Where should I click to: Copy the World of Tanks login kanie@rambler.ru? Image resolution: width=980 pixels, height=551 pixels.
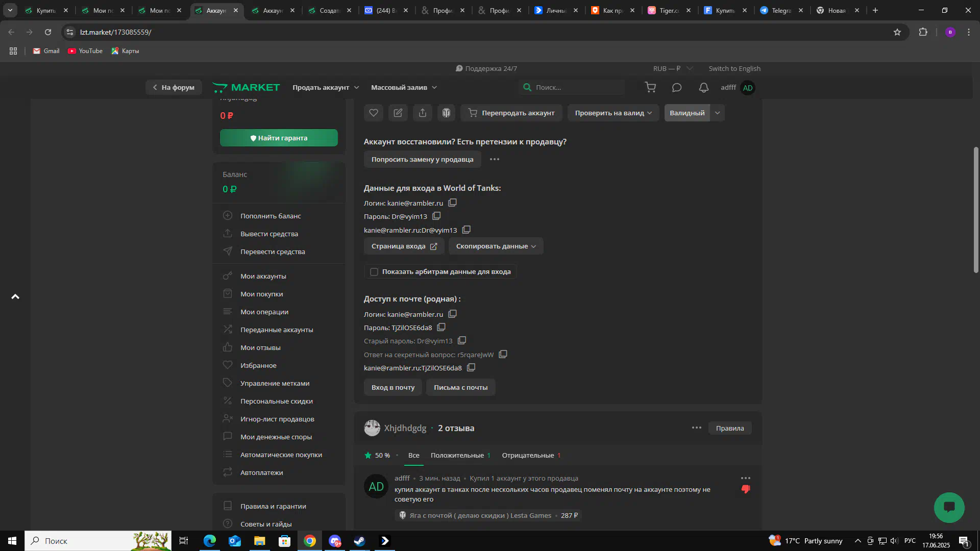[452, 203]
